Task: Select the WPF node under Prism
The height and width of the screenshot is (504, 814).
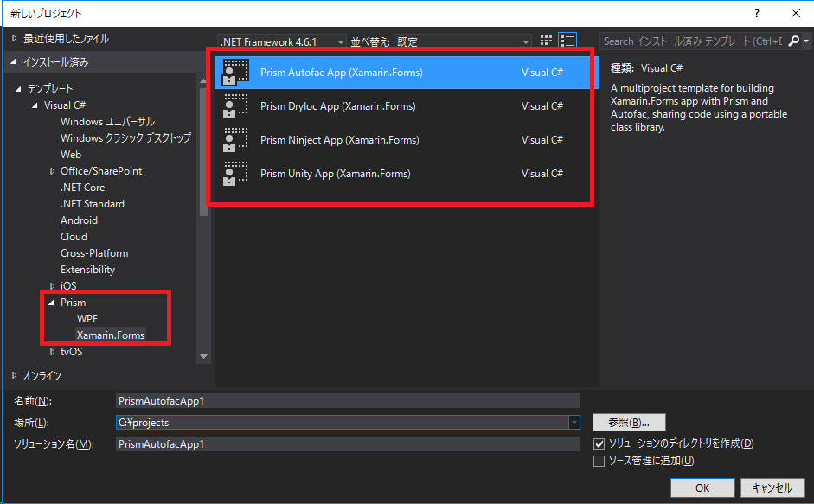Action: [87, 319]
